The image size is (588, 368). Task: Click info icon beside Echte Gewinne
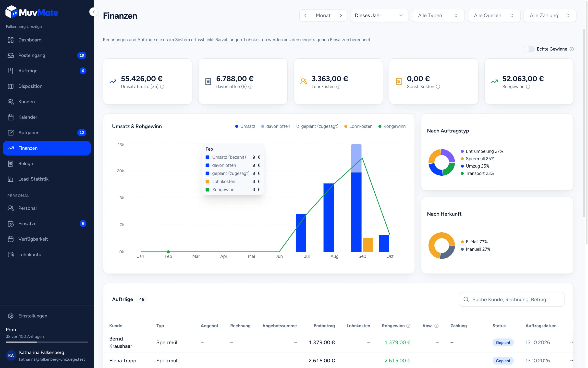point(572,49)
